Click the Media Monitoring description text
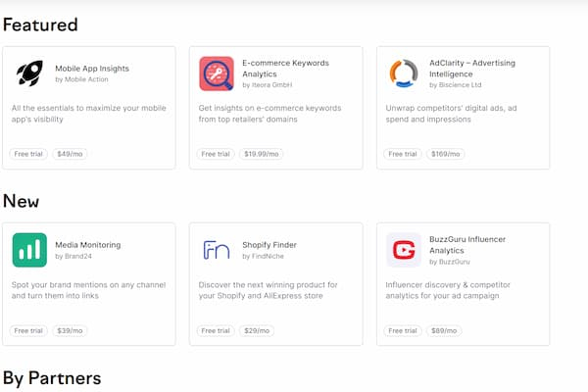Viewport: 588px width, 392px height. pos(90,290)
